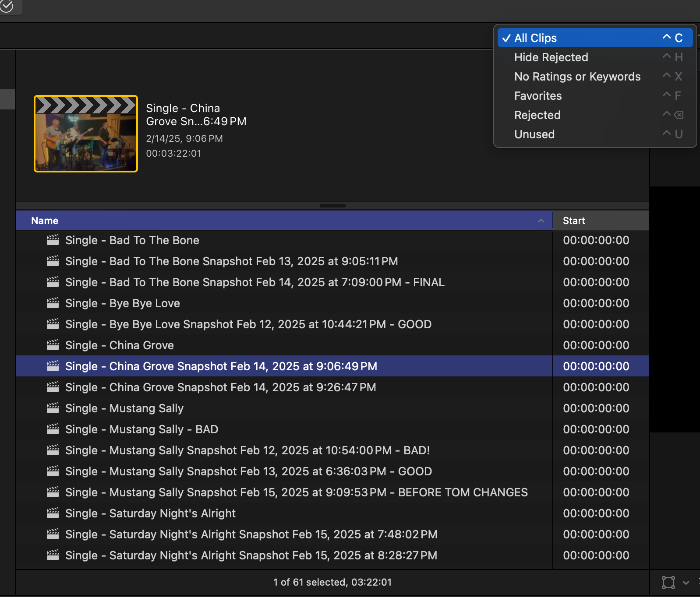
Task: Click the clapperboard icon beside China Grove
Action: pos(53,345)
